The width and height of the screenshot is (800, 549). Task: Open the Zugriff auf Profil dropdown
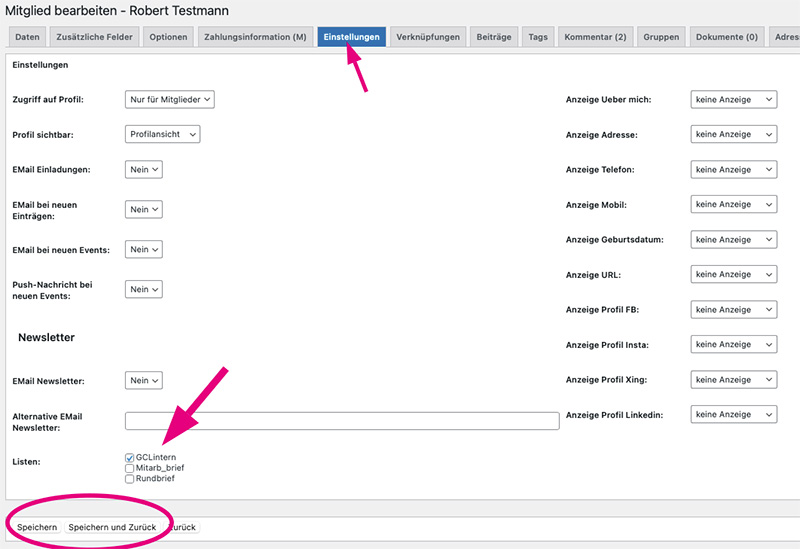(170, 100)
